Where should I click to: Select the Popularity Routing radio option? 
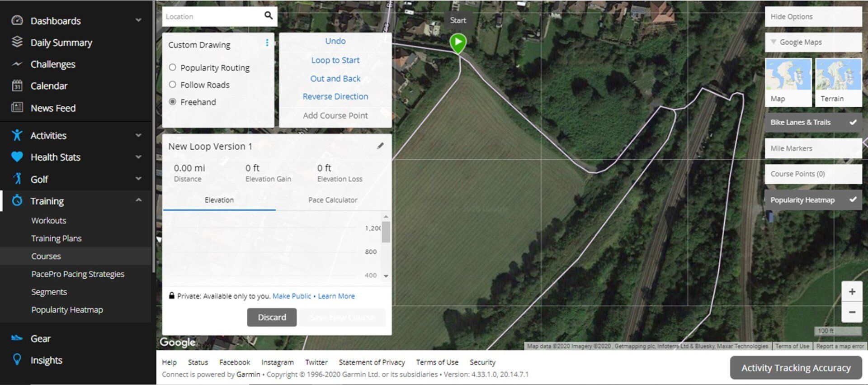click(x=172, y=67)
